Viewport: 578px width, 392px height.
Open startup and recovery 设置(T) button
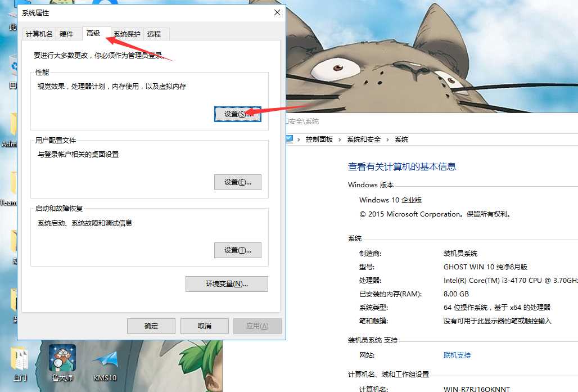(238, 250)
